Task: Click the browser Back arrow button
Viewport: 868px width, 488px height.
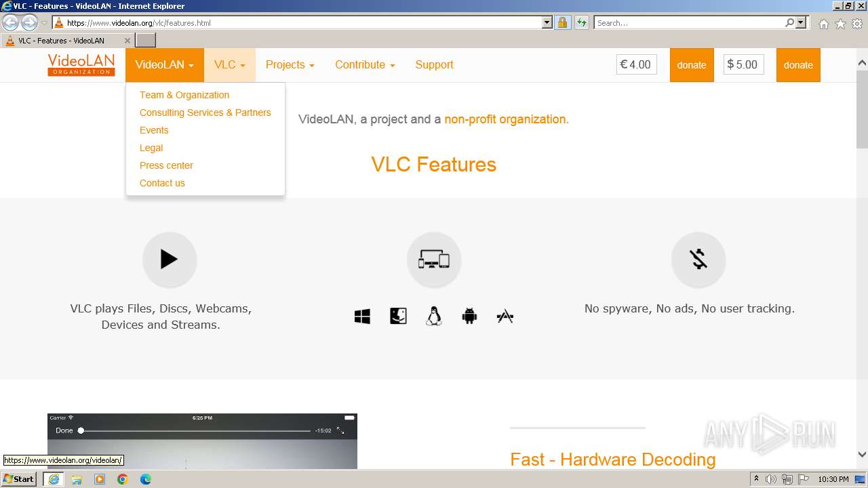Action: [x=10, y=23]
